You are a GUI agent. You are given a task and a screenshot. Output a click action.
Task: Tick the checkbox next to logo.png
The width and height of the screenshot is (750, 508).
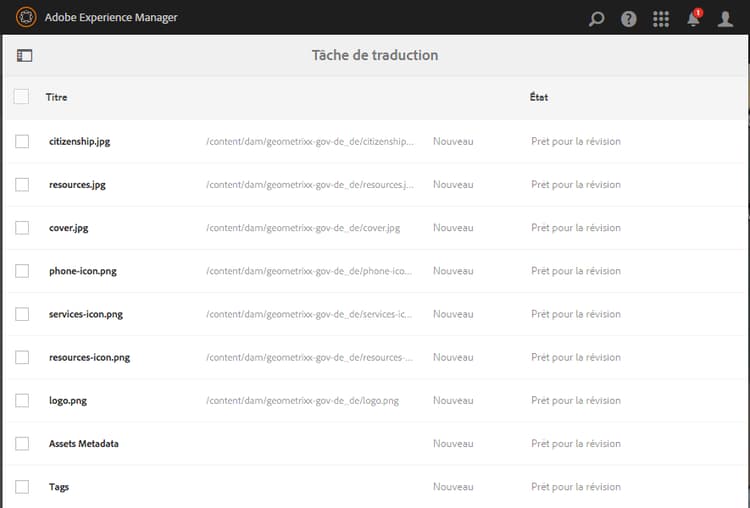click(x=22, y=401)
